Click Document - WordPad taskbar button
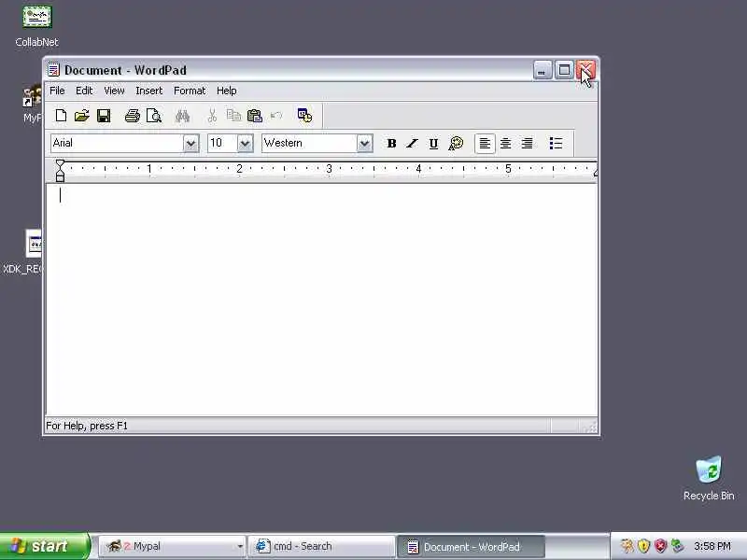The image size is (747, 560). [471, 546]
